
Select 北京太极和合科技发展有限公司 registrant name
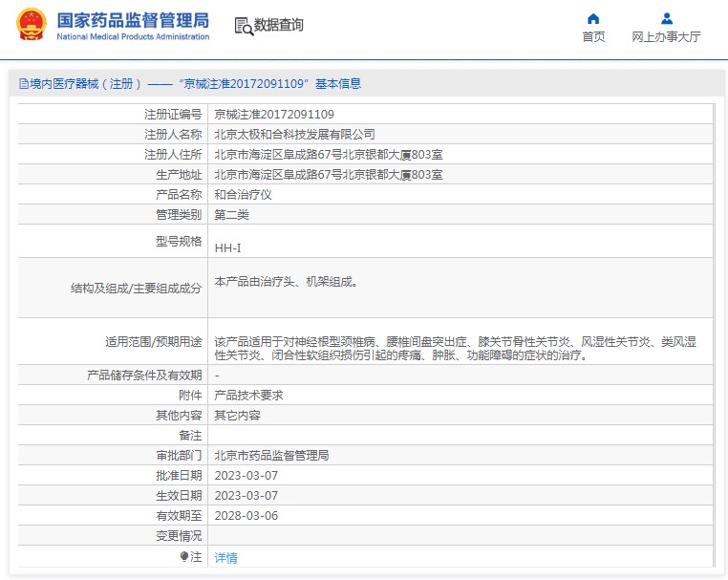(x=294, y=134)
